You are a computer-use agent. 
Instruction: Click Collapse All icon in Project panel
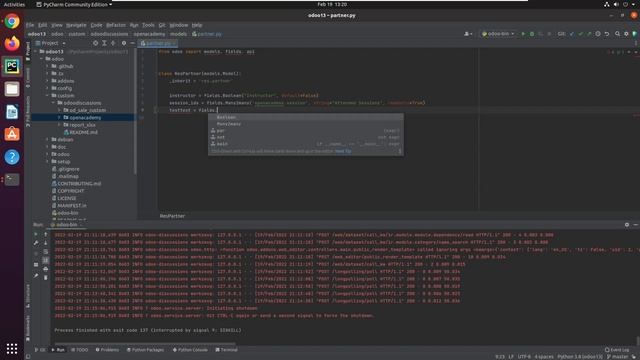[x=113, y=43]
